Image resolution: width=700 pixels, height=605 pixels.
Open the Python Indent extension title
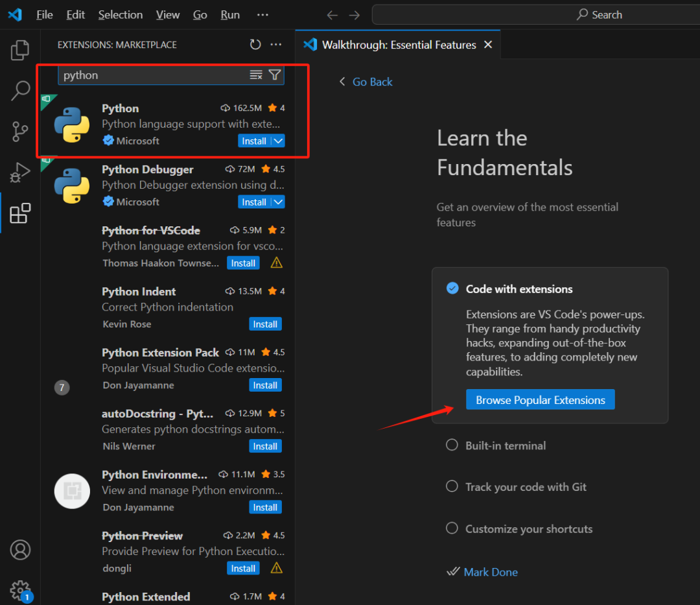139,292
